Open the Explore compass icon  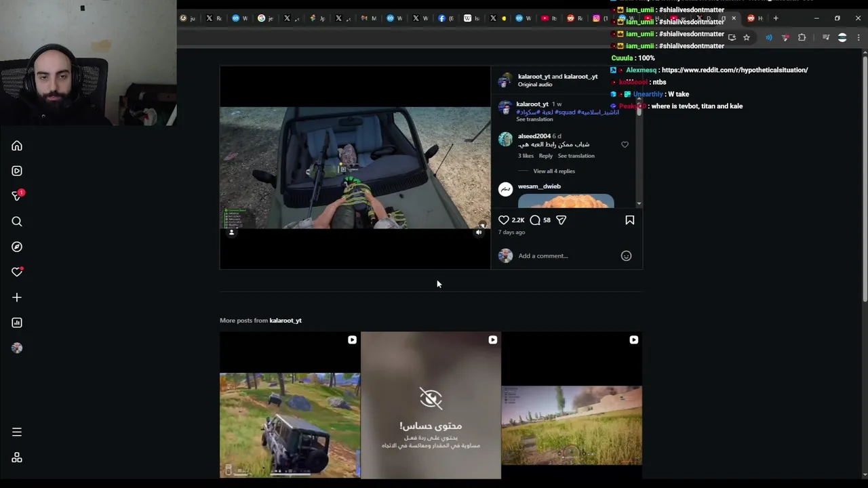[17, 247]
